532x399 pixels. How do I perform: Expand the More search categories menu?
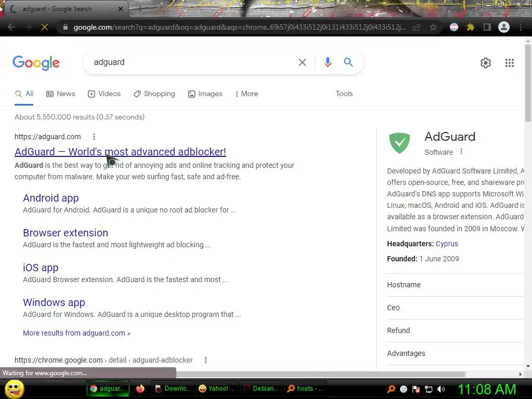[x=247, y=94]
